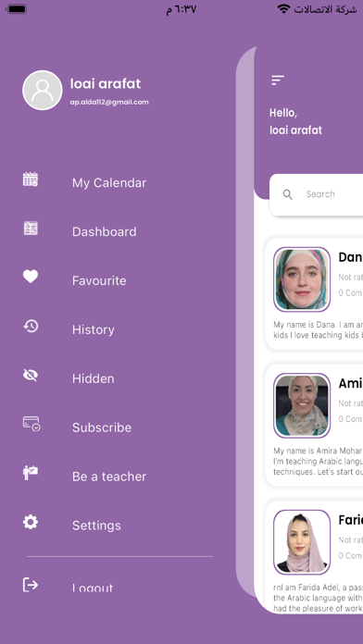Open History menu item
Screen dimensions: 363x644
pos(94,329)
